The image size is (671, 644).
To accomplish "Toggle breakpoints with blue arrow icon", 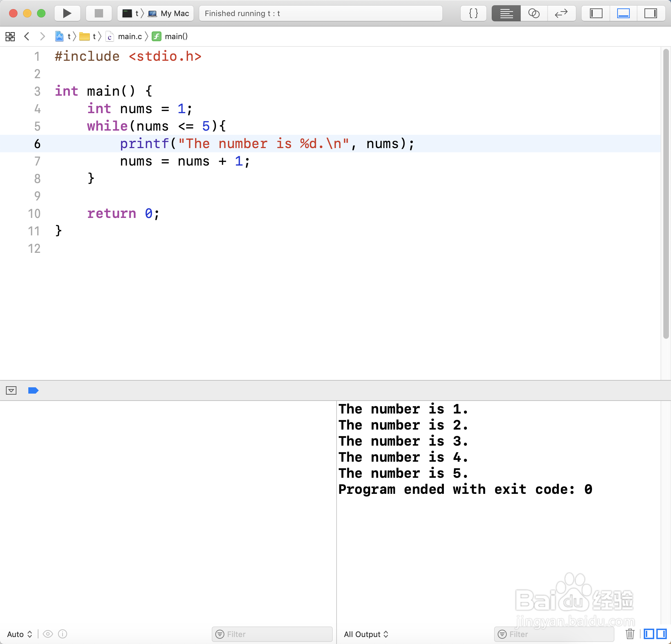I will tap(33, 390).
